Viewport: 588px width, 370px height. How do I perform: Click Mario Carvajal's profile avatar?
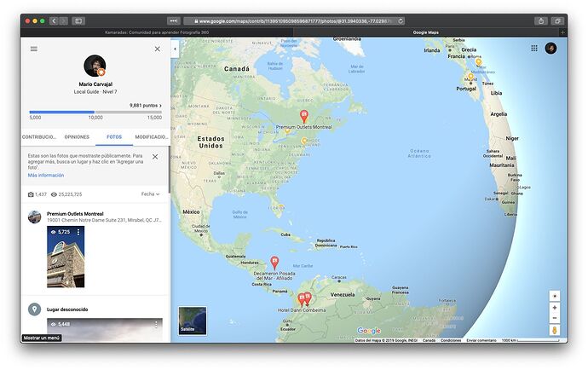(95, 66)
